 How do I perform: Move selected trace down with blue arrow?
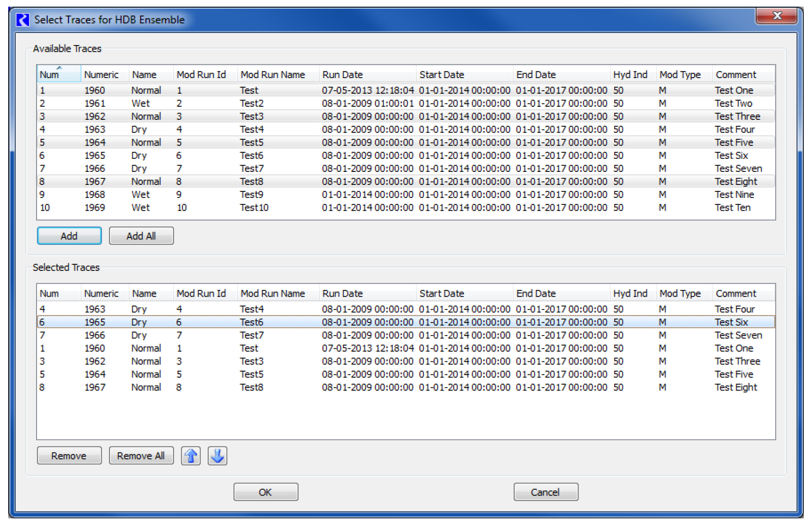point(217,456)
